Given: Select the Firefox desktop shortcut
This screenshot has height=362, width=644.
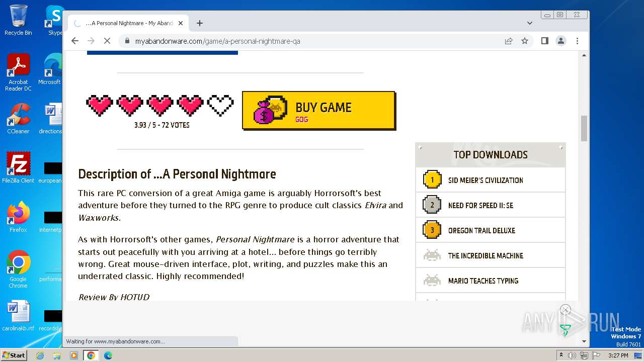Looking at the screenshot, I should [18, 217].
